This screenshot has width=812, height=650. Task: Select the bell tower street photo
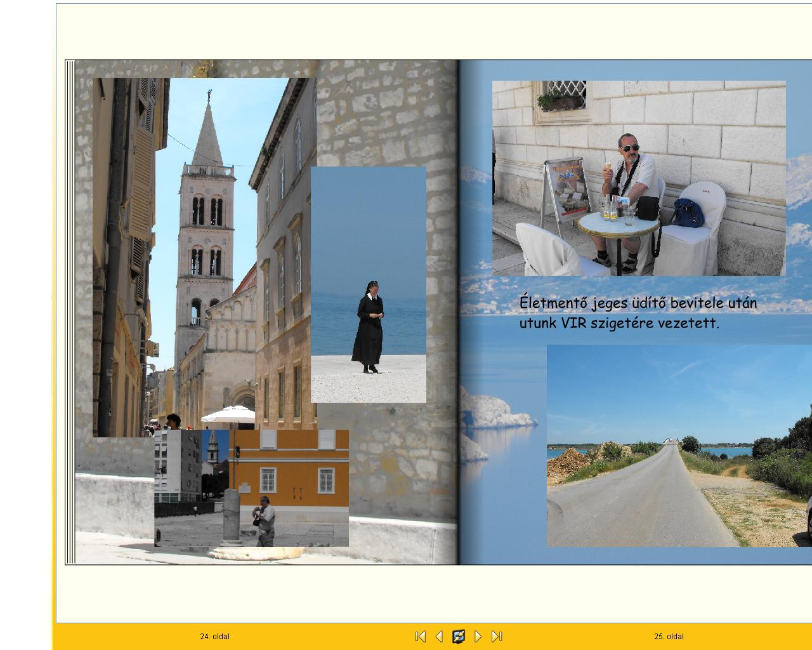204,257
